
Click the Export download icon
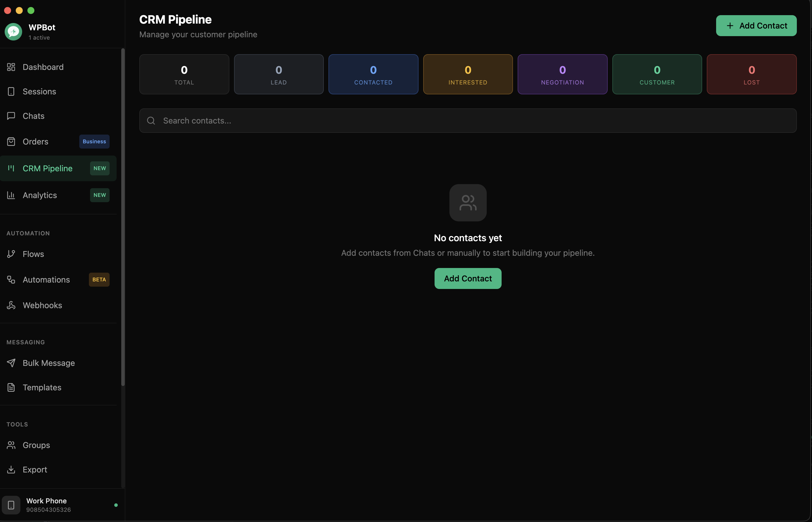point(11,470)
